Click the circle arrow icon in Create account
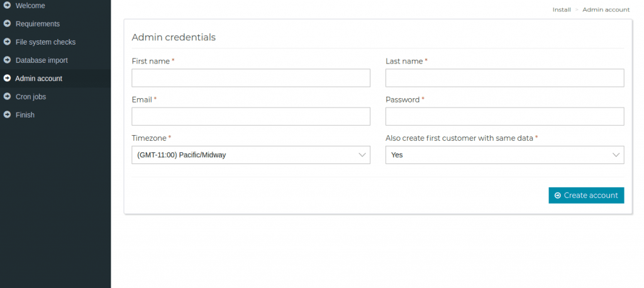Screen dimensions: 644x288 pos(557,196)
